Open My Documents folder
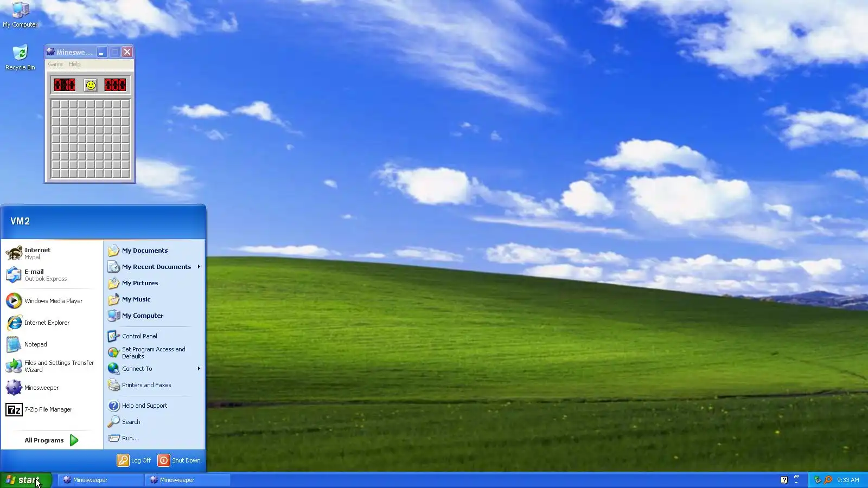868x488 pixels. coord(155,251)
